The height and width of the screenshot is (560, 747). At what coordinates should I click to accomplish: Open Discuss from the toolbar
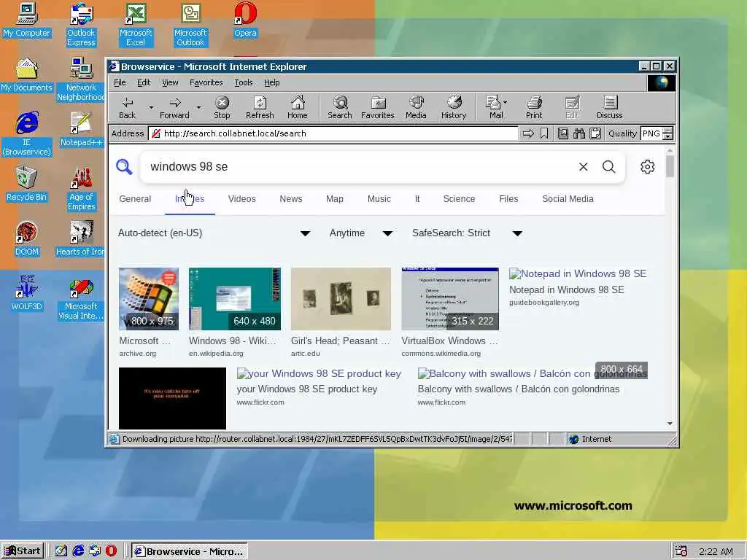pos(609,108)
